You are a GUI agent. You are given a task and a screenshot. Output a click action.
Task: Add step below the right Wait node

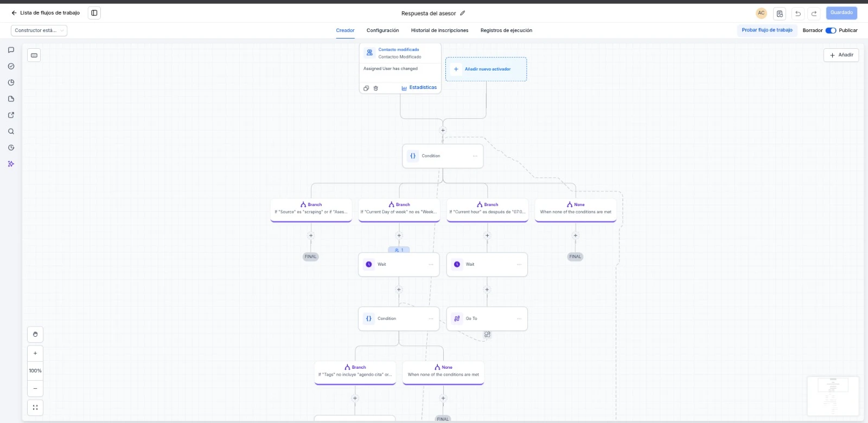coord(487,290)
